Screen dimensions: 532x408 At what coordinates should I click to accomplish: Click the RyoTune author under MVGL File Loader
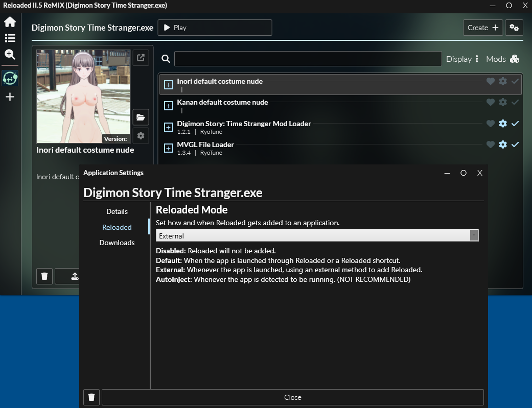(211, 153)
